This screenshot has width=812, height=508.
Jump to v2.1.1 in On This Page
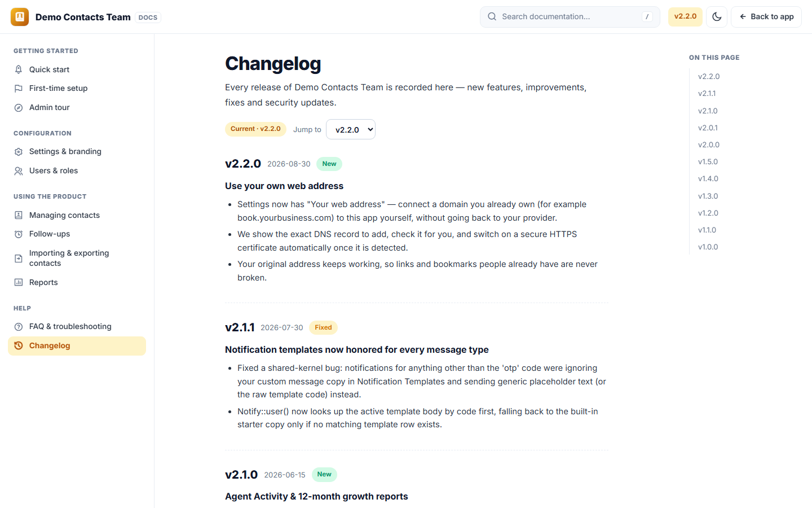[x=707, y=94]
